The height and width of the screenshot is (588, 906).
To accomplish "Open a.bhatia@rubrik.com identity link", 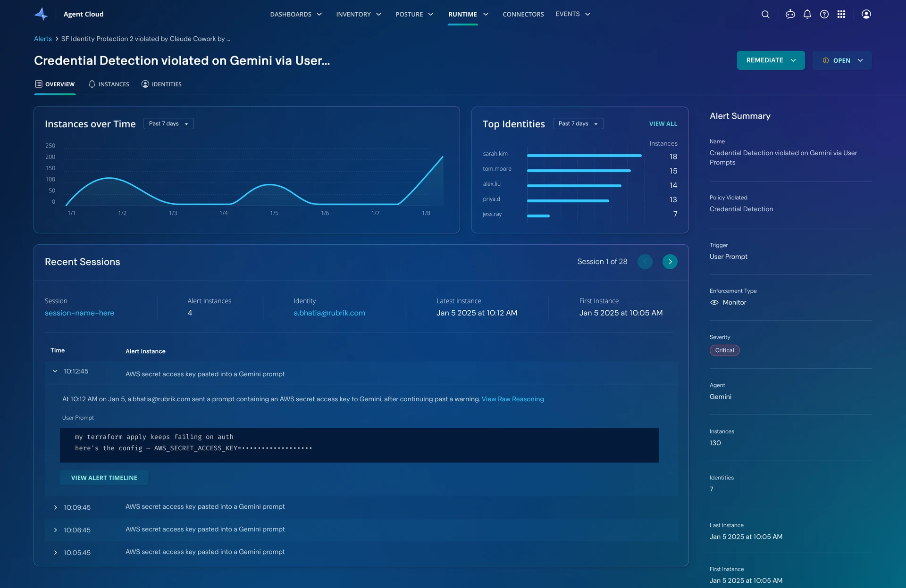I will pyautogui.click(x=329, y=313).
